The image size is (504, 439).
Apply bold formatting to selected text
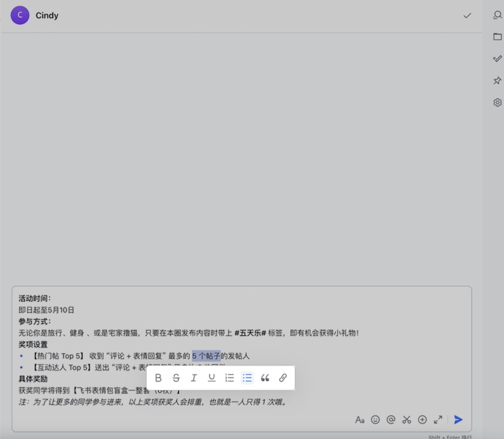pyautogui.click(x=158, y=378)
